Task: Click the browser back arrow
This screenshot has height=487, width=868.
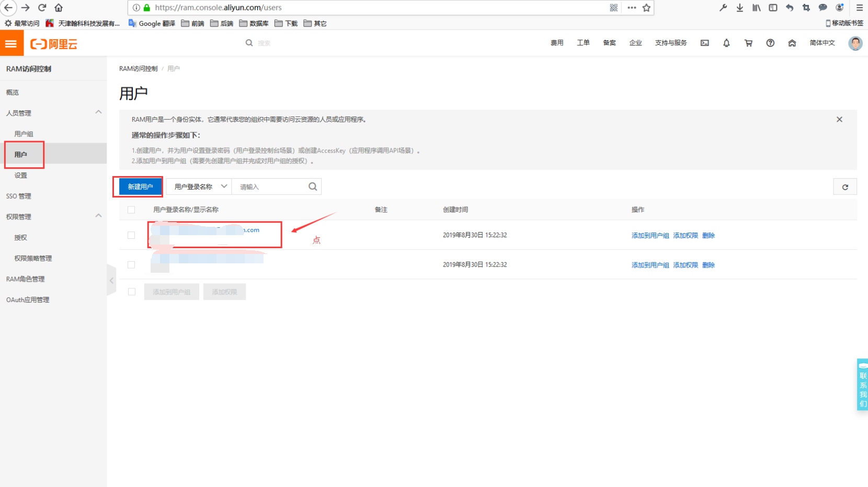Action: [x=8, y=7]
